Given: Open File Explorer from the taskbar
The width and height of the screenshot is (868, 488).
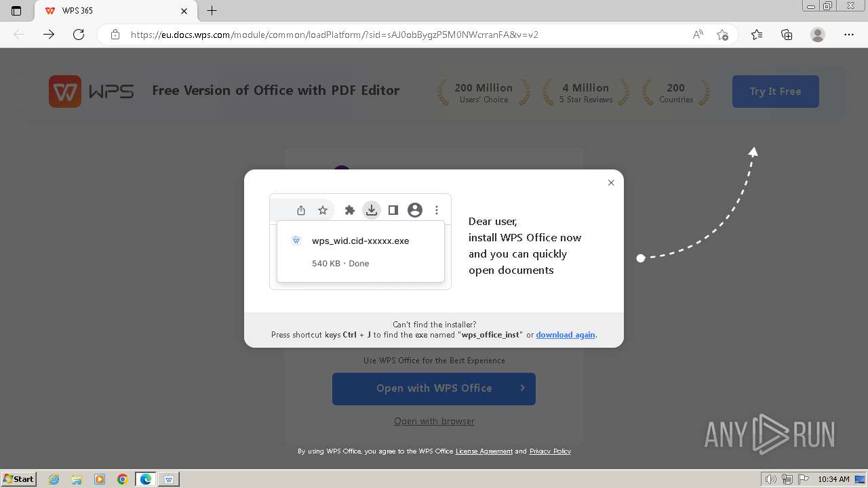Looking at the screenshot, I should pyautogui.click(x=77, y=479).
